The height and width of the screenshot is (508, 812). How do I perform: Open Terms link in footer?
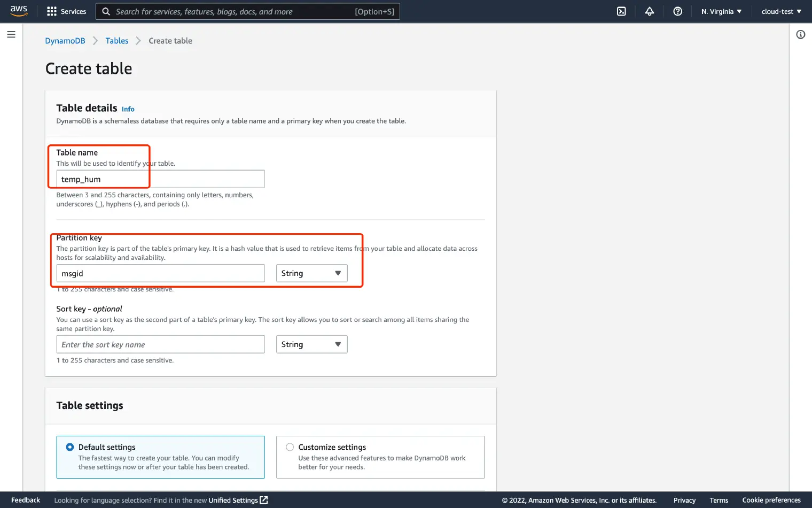pyautogui.click(x=719, y=500)
